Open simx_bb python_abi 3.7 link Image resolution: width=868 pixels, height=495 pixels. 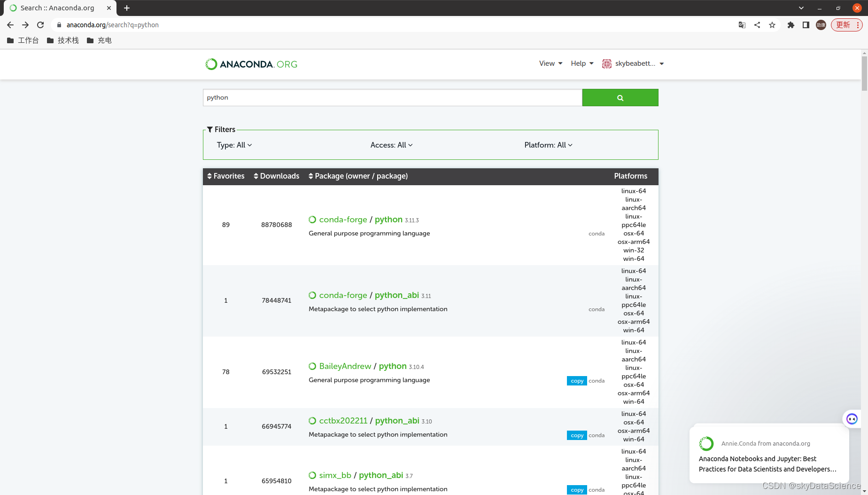[x=381, y=475]
